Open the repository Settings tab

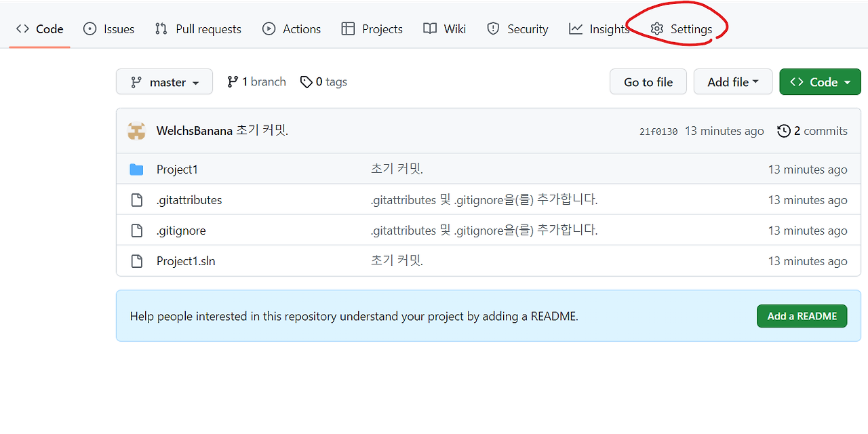pos(681,29)
